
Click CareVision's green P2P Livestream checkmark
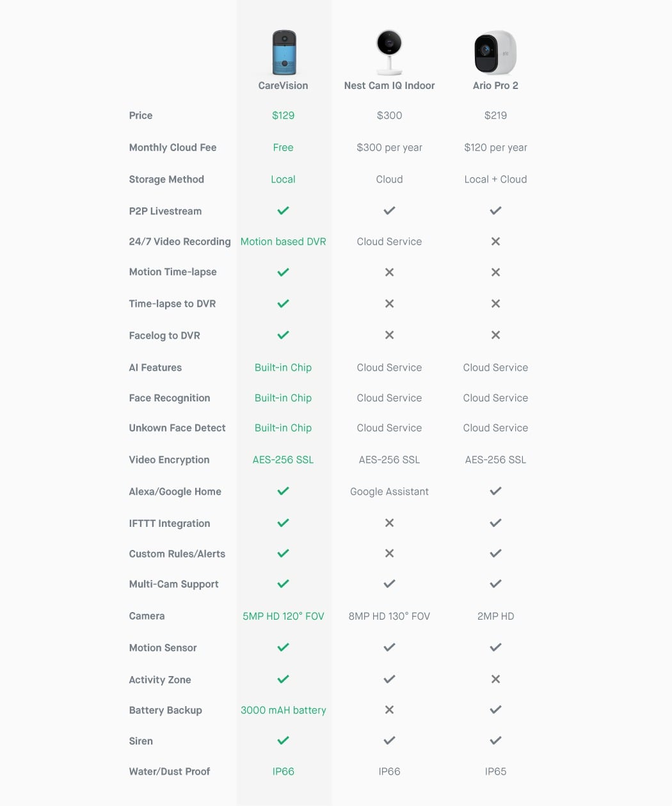point(283,211)
